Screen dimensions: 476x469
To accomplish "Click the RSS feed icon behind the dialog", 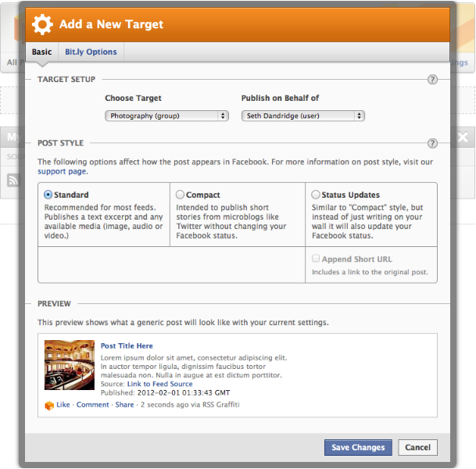I will pos(13,180).
